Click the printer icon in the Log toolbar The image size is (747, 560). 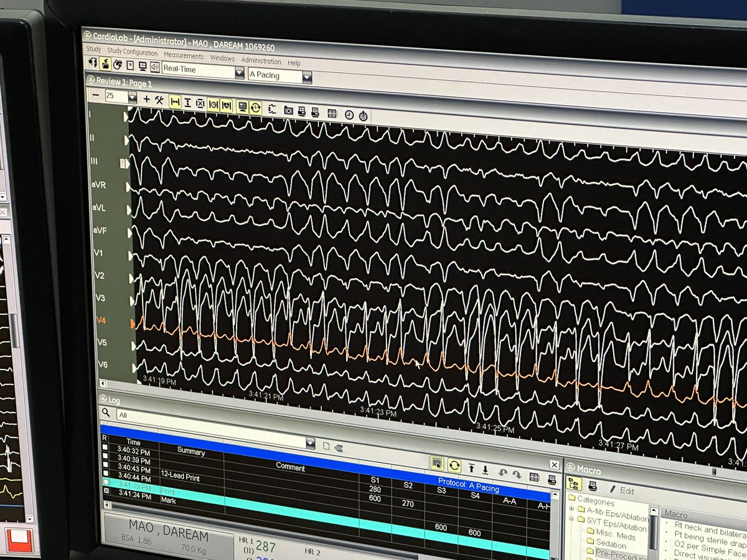point(552,480)
